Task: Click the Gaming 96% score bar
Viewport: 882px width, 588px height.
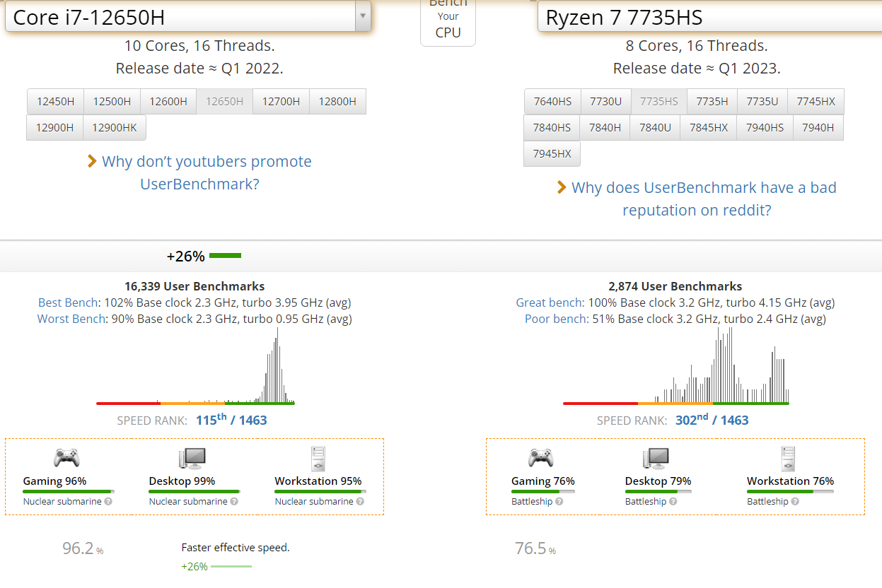Action: 69,491
